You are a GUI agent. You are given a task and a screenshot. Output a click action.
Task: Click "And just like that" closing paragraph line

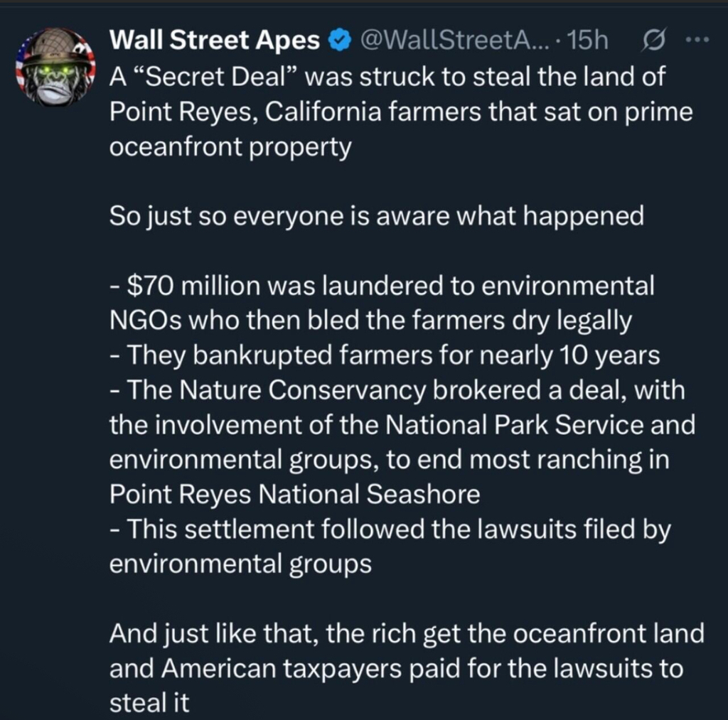(x=406, y=634)
